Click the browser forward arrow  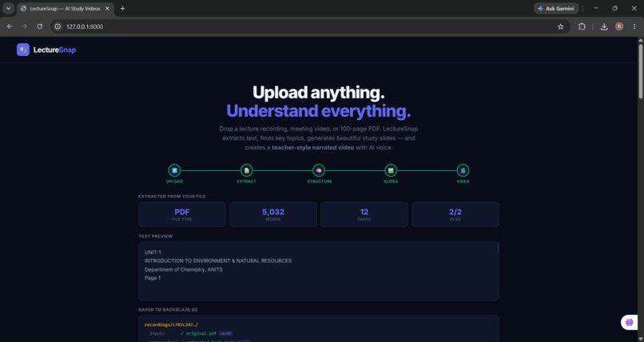click(25, 26)
